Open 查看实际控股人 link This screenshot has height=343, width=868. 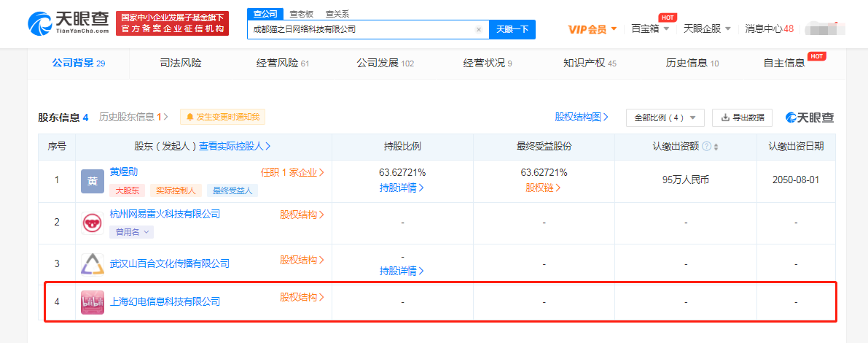235,147
